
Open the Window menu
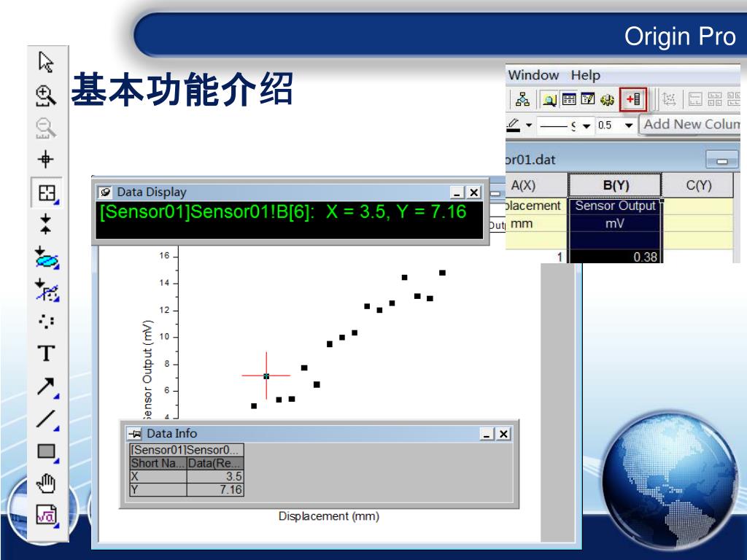click(533, 75)
